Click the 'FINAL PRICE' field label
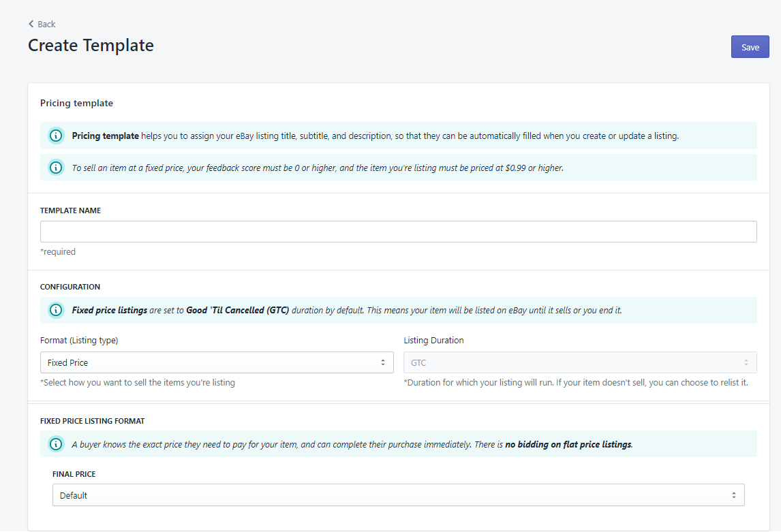Viewport: 781px width, 532px height. pyautogui.click(x=74, y=473)
